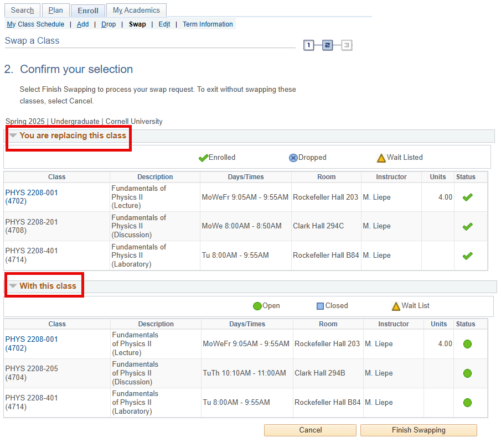Click the Add link in enrollment menu
Viewport: 501px width, 448px height.
[x=82, y=24]
